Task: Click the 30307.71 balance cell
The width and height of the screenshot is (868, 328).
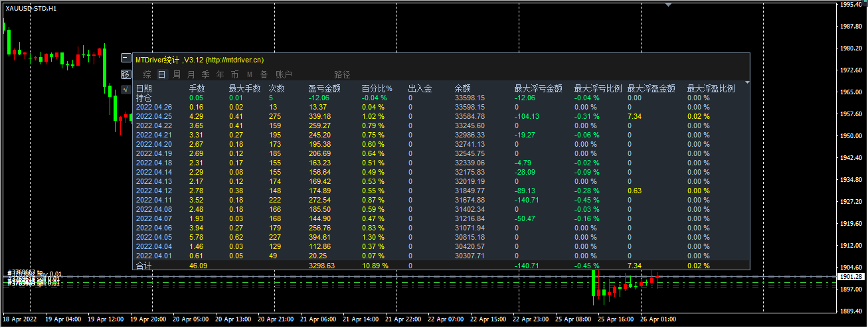Action: [x=470, y=256]
